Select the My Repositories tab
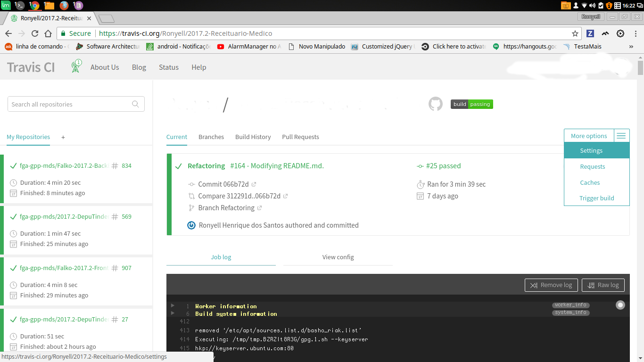The width and height of the screenshot is (644, 362). (28, 137)
